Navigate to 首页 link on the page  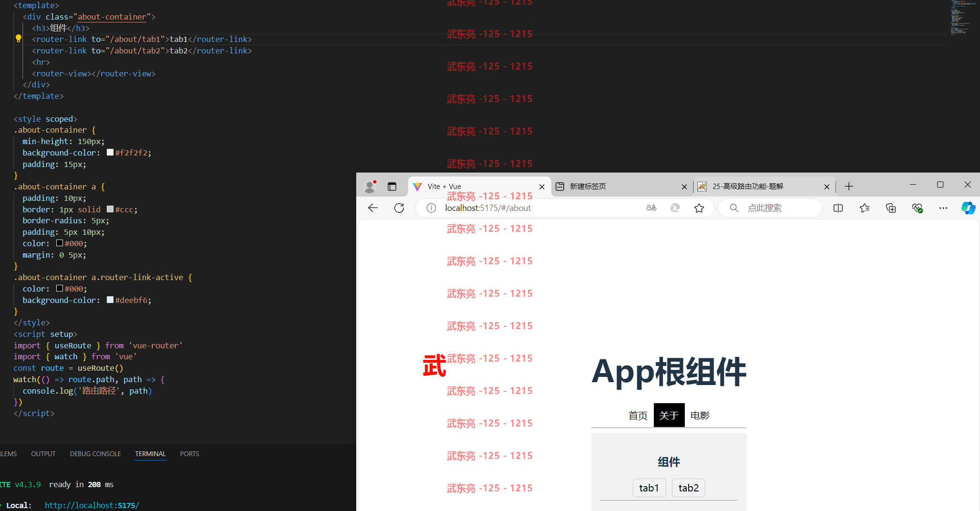tap(638, 416)
